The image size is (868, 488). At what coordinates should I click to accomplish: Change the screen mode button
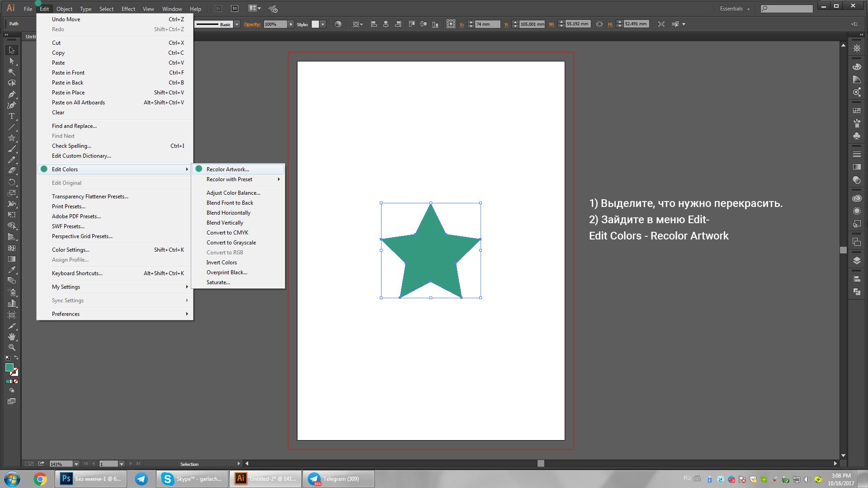tap(12, 401)
